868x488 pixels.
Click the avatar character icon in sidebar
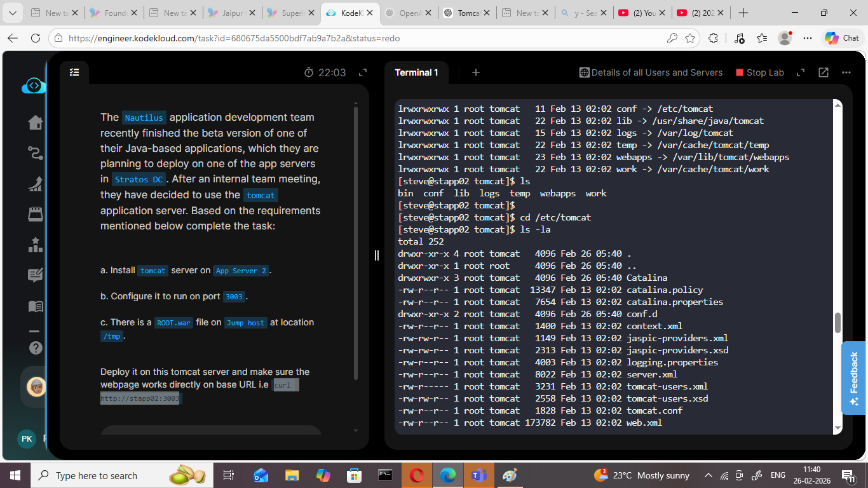pyautogui.click(x=36, y=386)
